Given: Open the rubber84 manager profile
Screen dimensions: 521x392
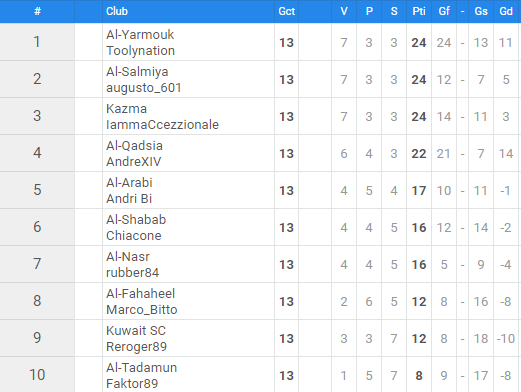Looking at the screenshot, I should (x=133, y=273).
